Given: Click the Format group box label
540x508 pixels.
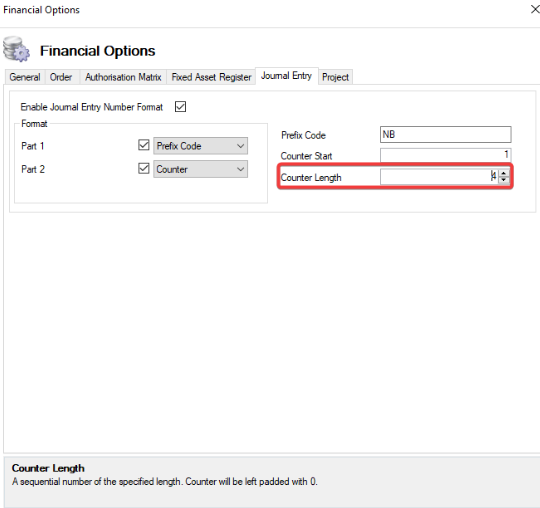Looking at the screenshot, I should click(34, 123).
